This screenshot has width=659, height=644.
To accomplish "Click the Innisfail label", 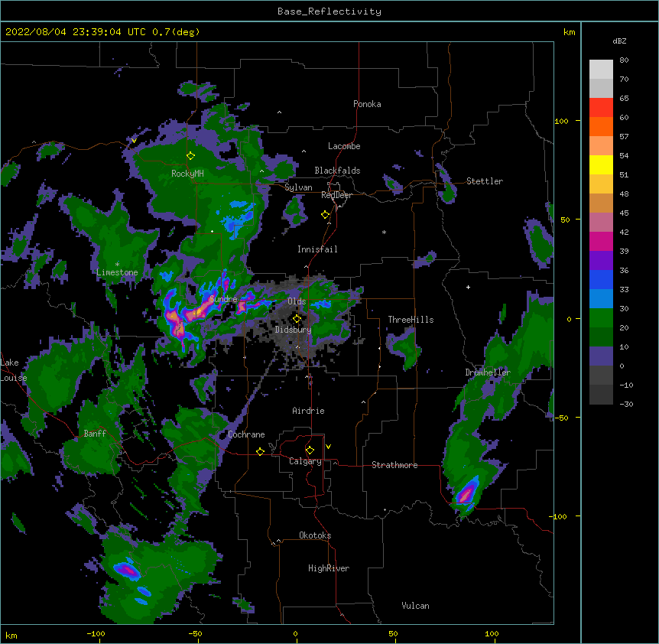I will (x=317, y=249).
